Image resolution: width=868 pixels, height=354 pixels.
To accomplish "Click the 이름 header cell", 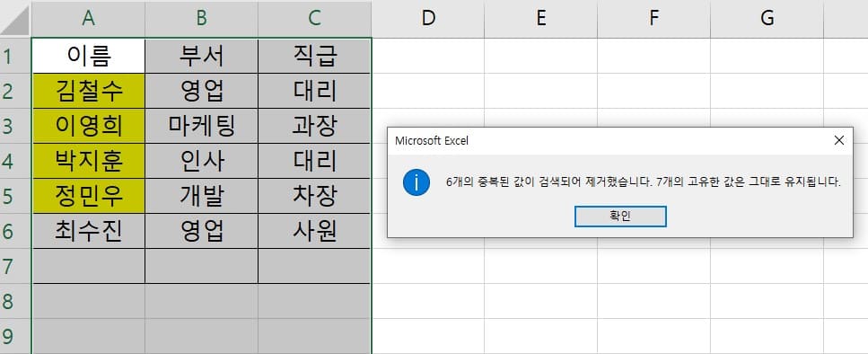I will point(89,56).
